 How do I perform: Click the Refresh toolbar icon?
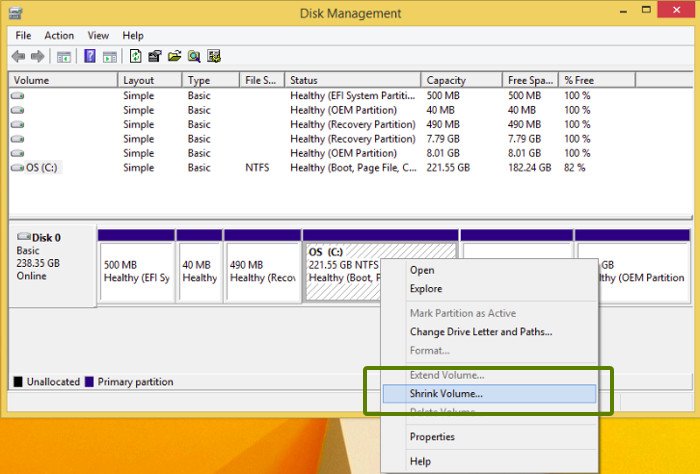click(136, 56)
